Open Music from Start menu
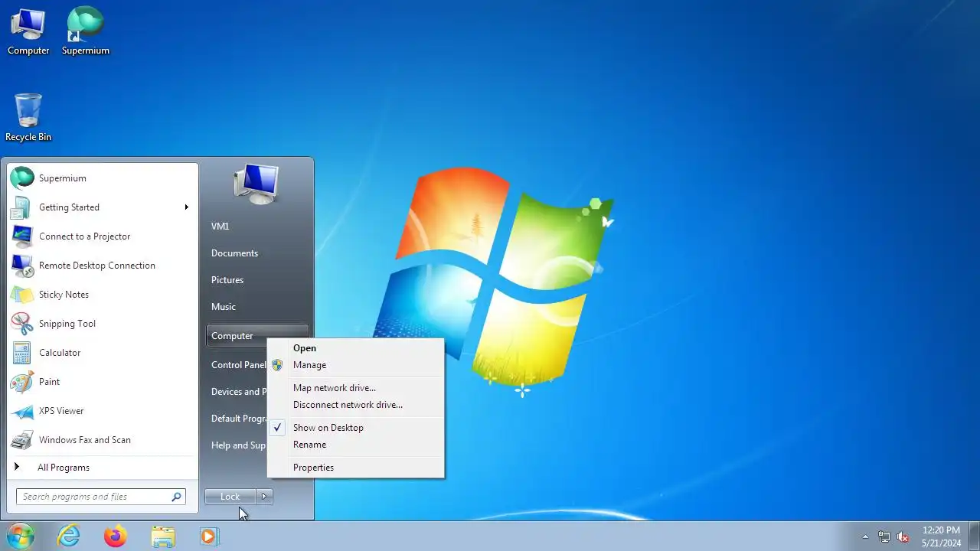Image resolution: width=980 pixels, height=551 pixels. coord(257,307)
